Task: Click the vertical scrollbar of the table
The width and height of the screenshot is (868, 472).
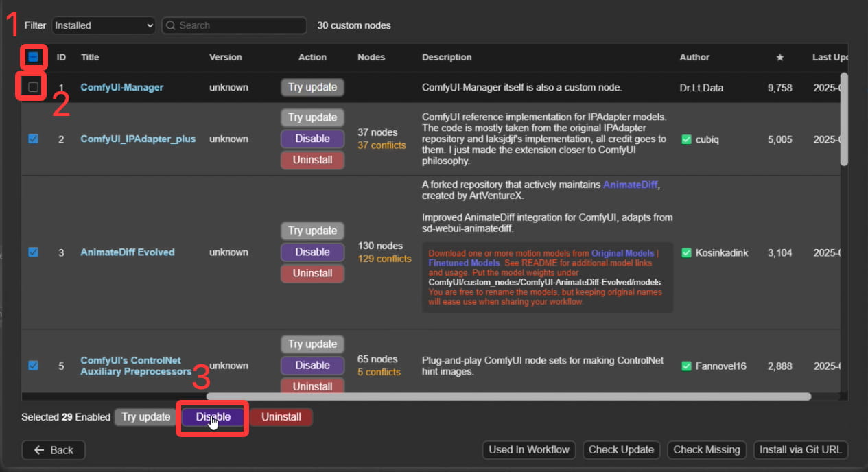Action: pyautogui.click(x=844, y=119)
